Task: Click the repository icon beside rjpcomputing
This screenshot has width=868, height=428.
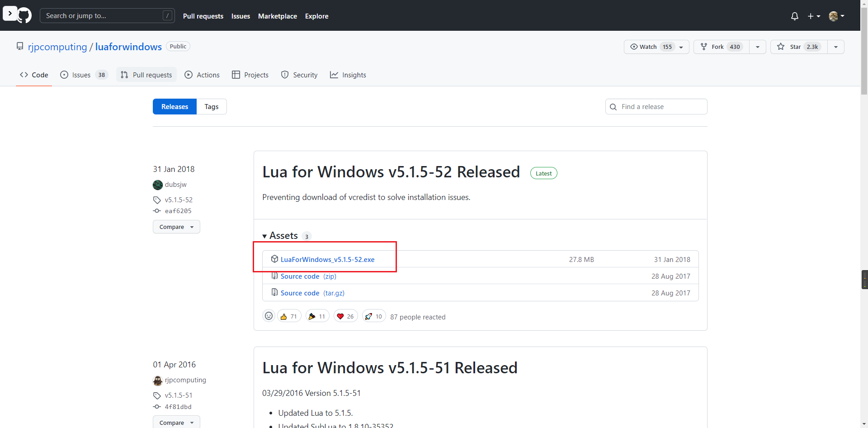Action: coord(20,46)
